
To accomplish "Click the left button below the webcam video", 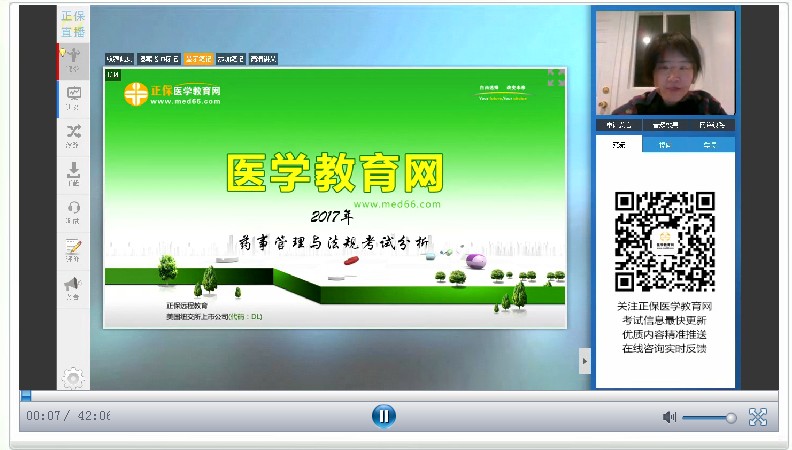I will point(619,125).
